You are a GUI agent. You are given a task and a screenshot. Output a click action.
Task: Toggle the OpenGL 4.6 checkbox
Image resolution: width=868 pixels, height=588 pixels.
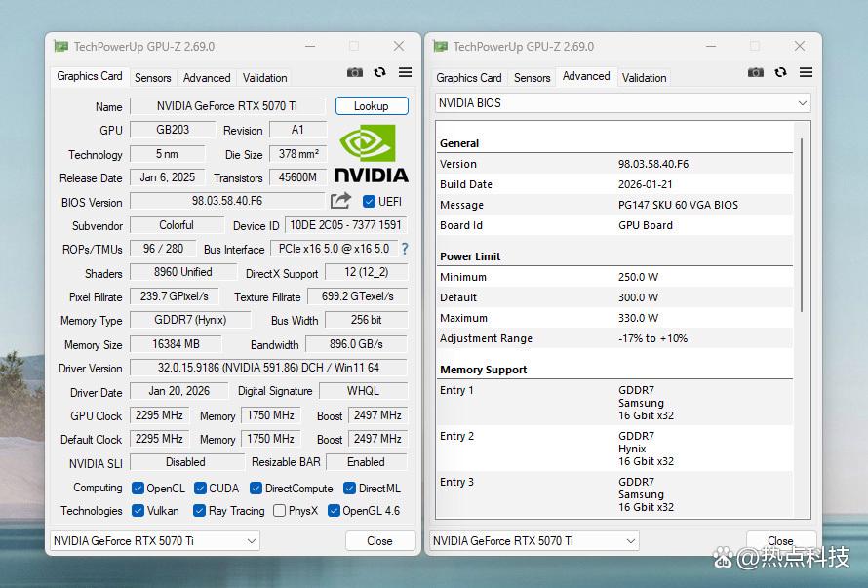pyautogui.click(x=334, y=511)
